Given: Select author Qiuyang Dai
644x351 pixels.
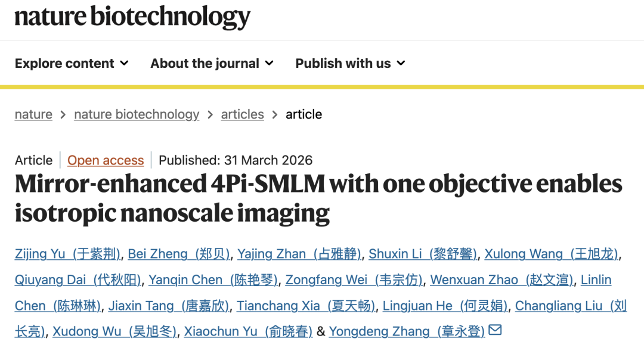Looking at the screenshot, I should 78,279.
